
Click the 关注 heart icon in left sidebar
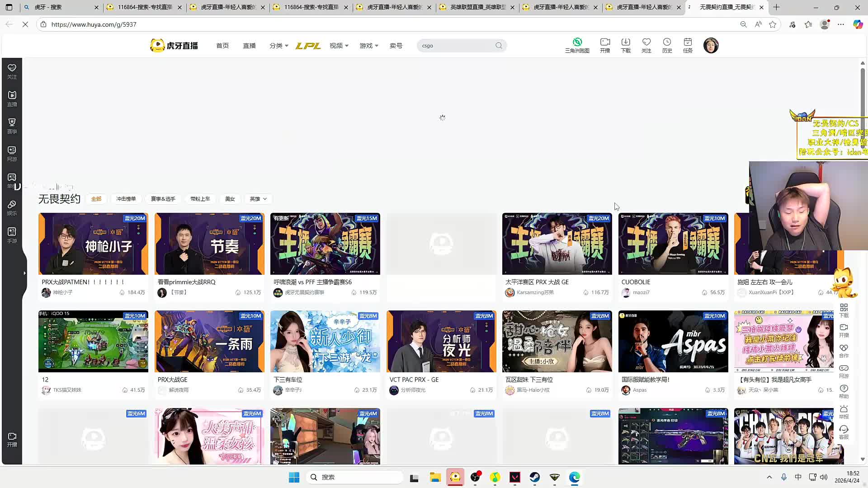click(12, 68)
